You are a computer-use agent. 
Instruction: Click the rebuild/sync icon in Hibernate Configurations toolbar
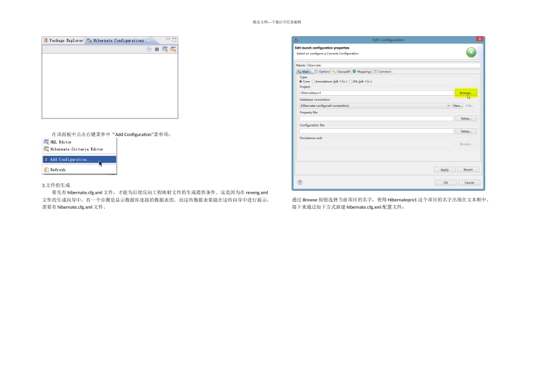[x=149, y=49]
